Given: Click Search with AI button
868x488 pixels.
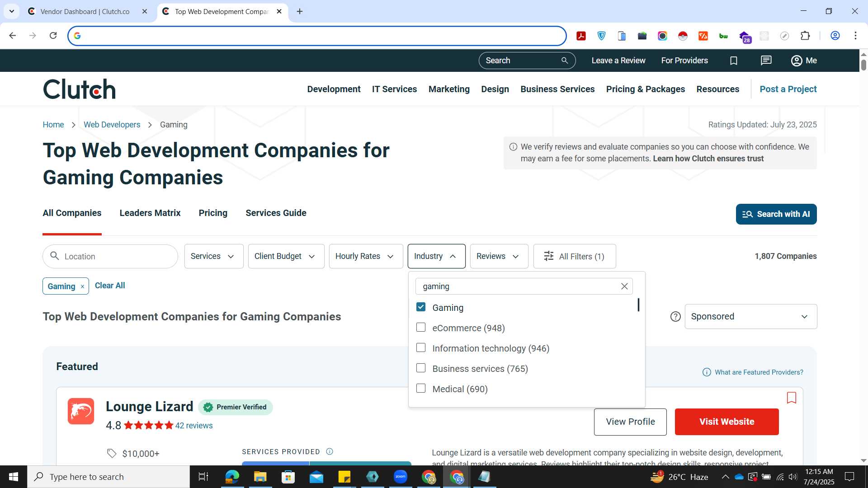Looking at the screenshot, I should [776, 214].
